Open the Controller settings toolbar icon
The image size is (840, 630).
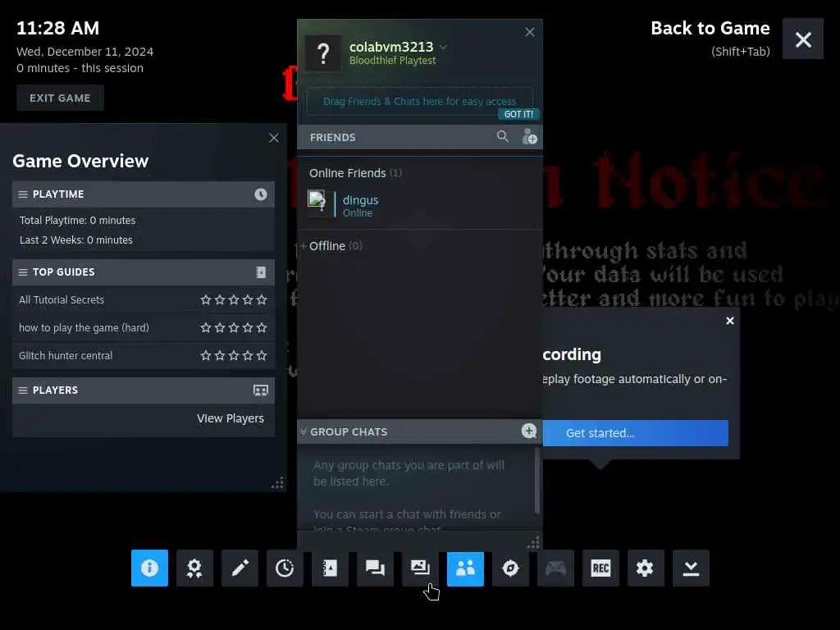[555, 568]
